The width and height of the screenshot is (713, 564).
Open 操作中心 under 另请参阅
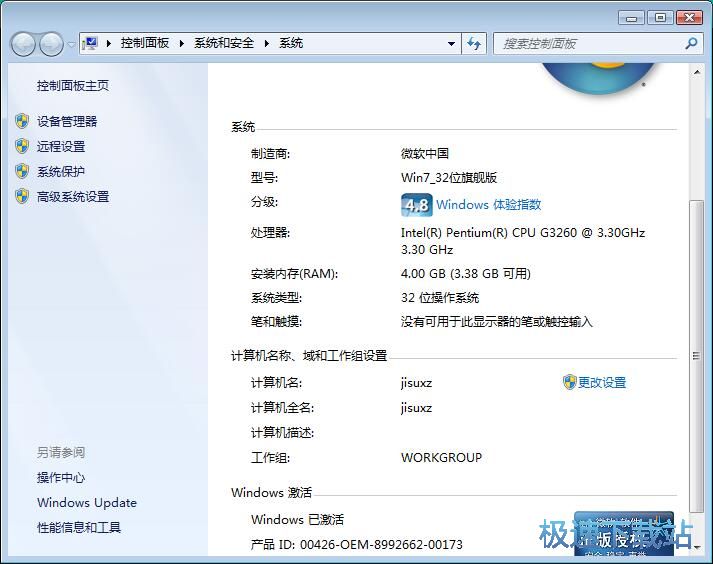61,478
